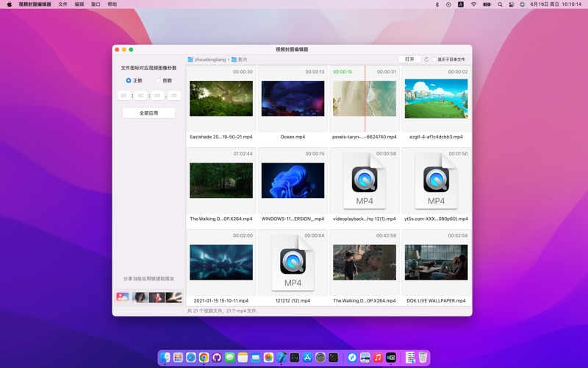Click the 打开 button
Screen dimensions: 588x368
click(409, 59)
